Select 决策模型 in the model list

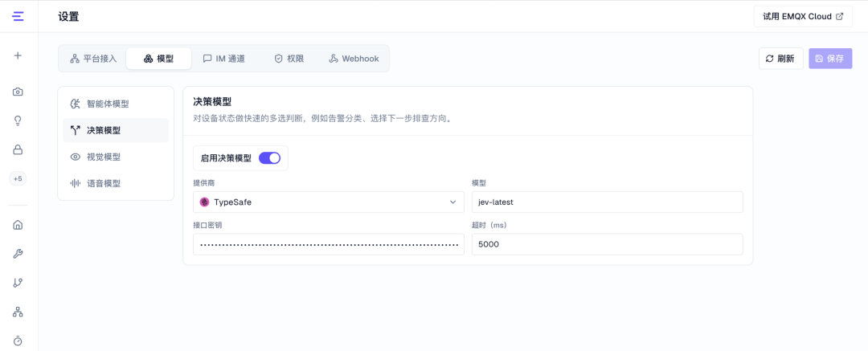(x=116, y=131)
